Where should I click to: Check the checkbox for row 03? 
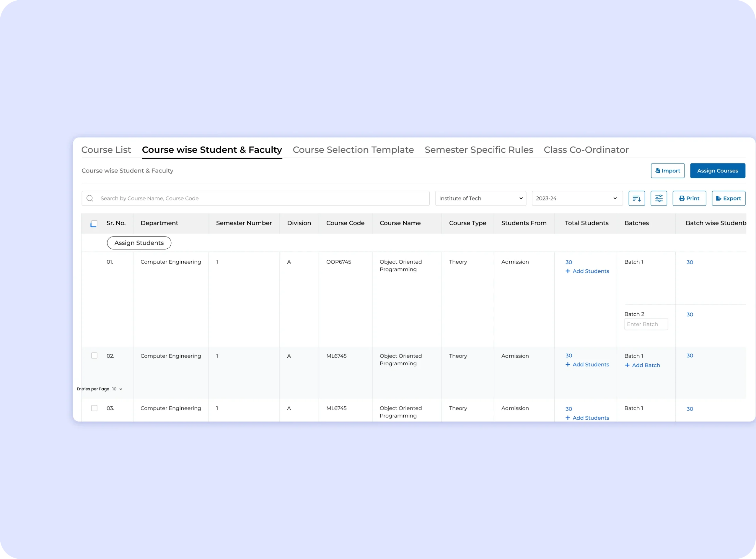94,408
